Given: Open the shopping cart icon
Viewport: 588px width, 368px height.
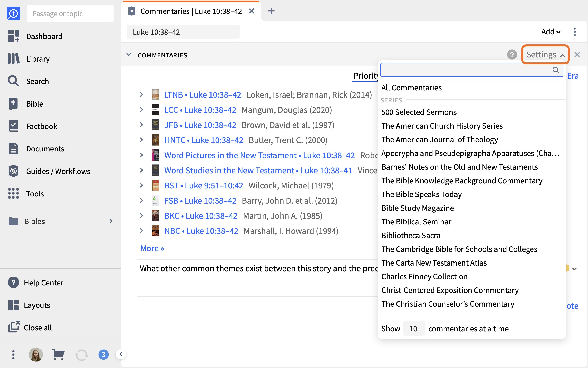Looking at the screenshot, I should (58, 355).
